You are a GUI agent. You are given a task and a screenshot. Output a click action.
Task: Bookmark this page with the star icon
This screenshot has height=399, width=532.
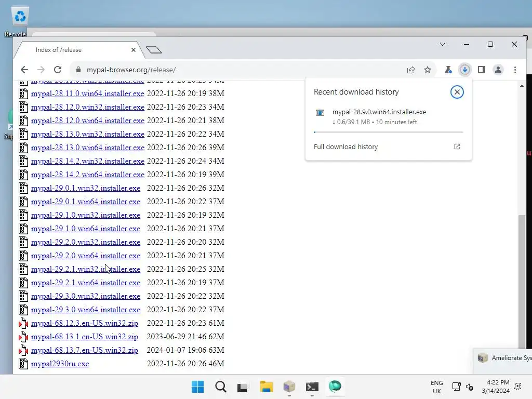pos(428,70)
